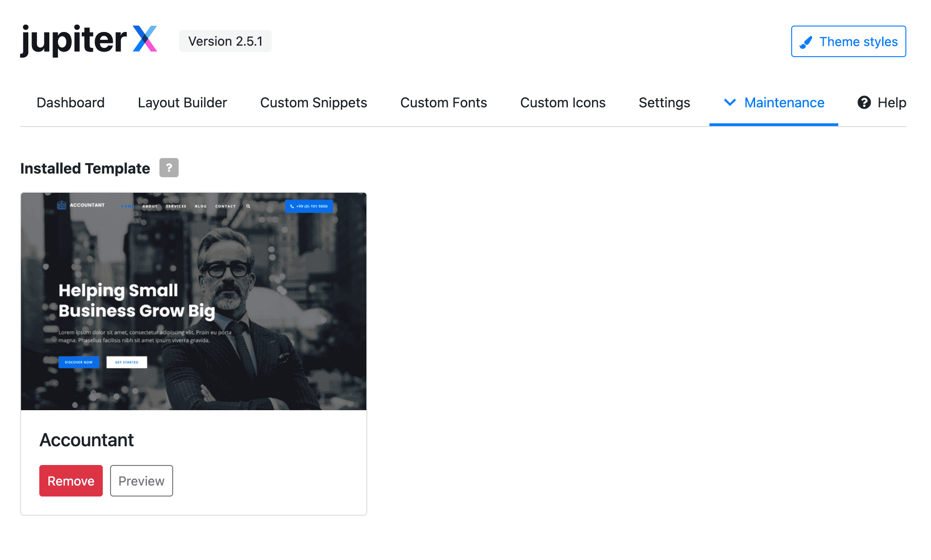
Task: Expand the Maintenance chevron dropdown
Action: point(730,102)
